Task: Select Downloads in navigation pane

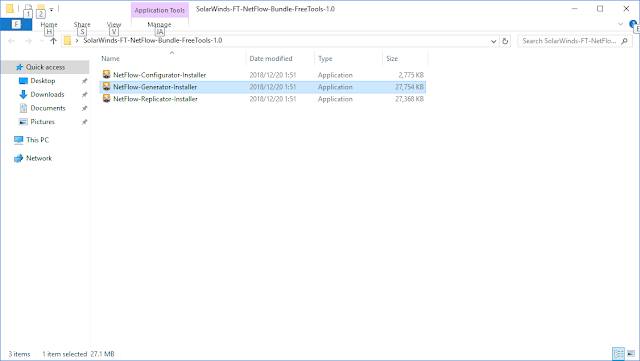Action: tap(47, 94)
